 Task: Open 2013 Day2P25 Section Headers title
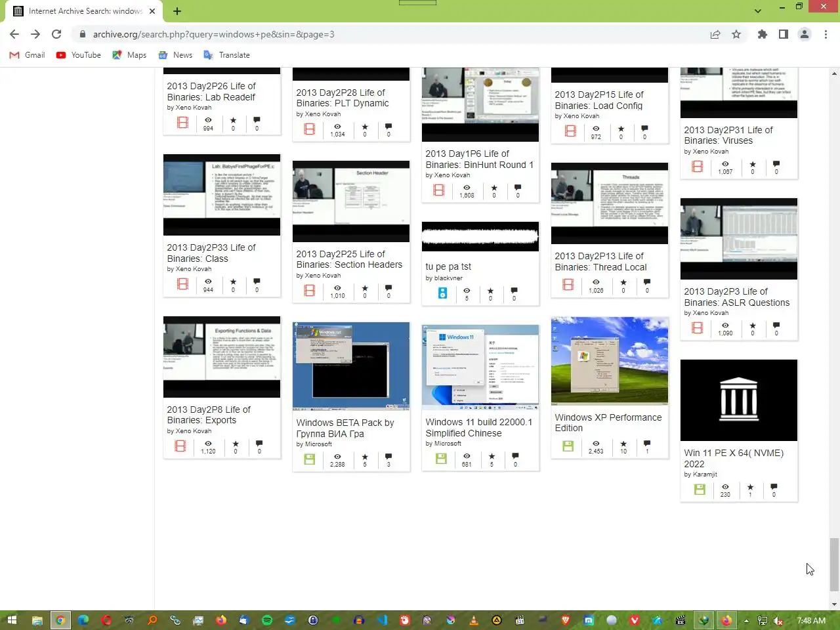[349, 259]
